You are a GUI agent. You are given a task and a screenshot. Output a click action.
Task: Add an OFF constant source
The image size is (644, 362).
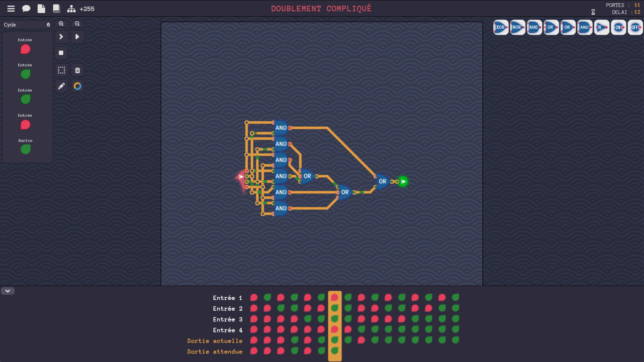pyautogui.click(x=635, y=27)
